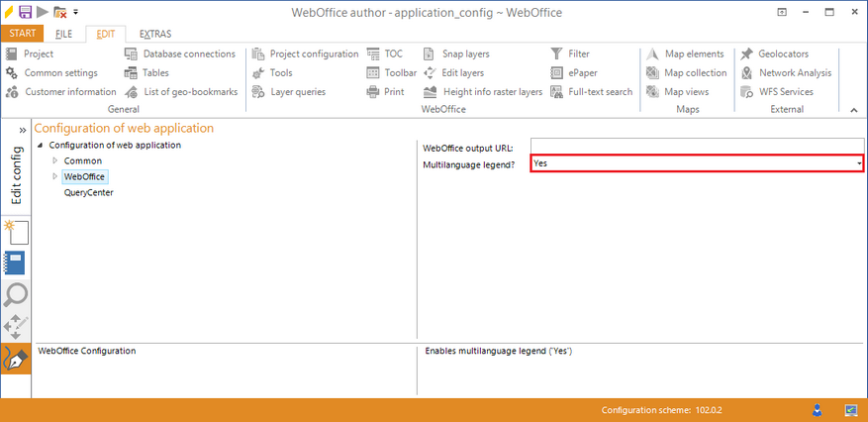Screen dimensions: 868x422
Task: Open Full-text search item
Action: 591,91
